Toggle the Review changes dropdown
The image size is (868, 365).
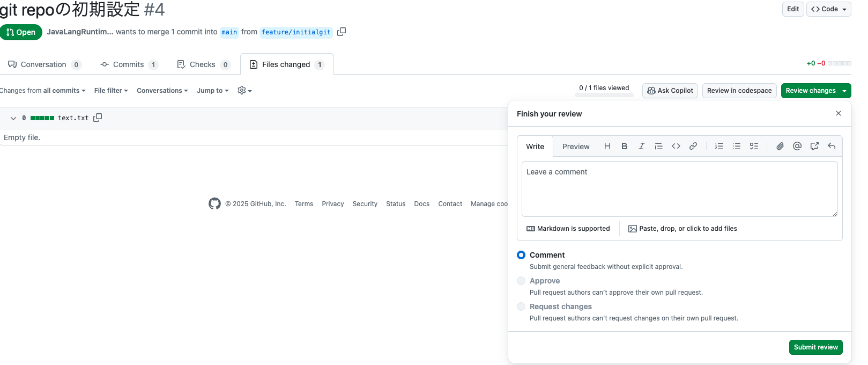(816, 91)
